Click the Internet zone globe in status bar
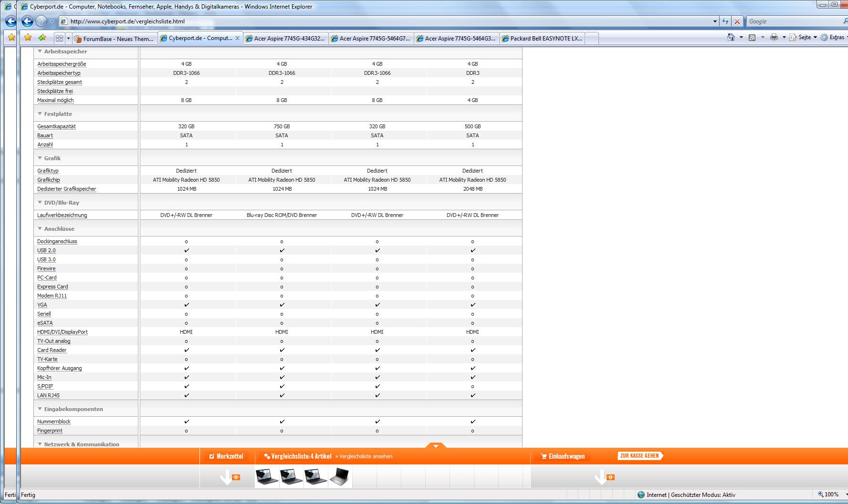The height and width of the screenshot is (504, 848). point(641,495)
